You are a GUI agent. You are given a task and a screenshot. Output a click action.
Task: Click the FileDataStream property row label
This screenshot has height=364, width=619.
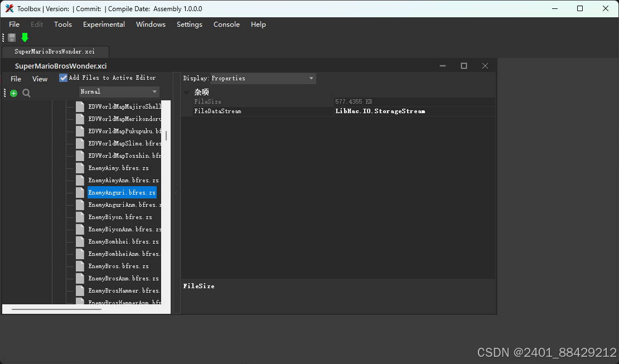(x=217, y=111)
